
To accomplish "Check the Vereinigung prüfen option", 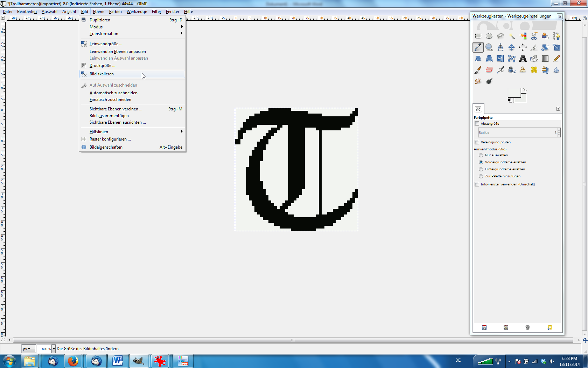I will (477, 142).
